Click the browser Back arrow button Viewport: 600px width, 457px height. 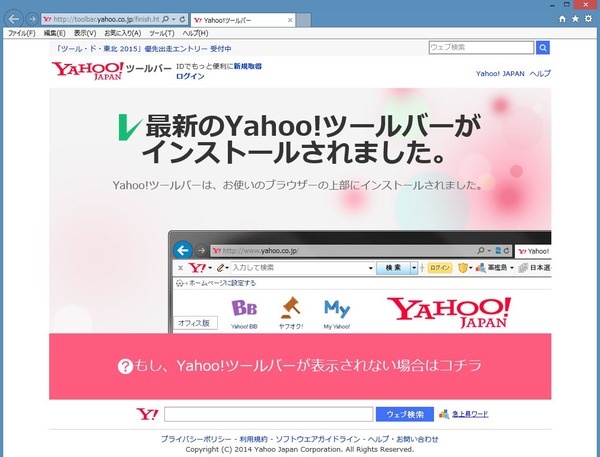tap(13, 19)
